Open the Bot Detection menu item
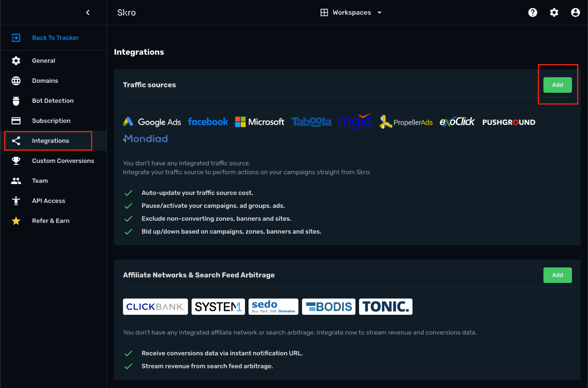588x388 pixels. click(x=53, y=101)
